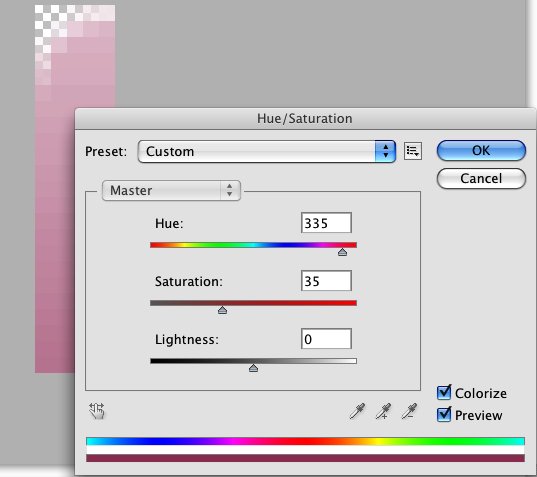The width and height of the screenshot is (537, 477).
Task: Click the Hue slider thumb
Action: coord(342,252)
